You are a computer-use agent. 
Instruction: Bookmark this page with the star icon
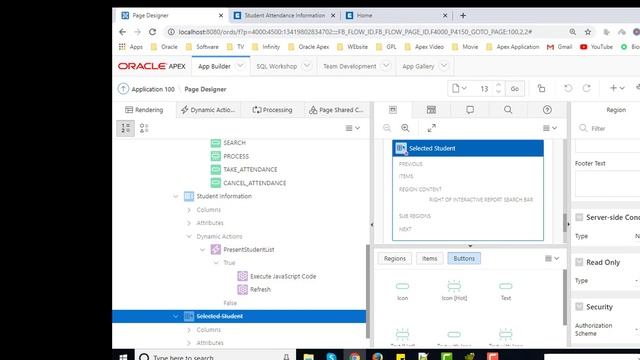(x=588, y=32)
